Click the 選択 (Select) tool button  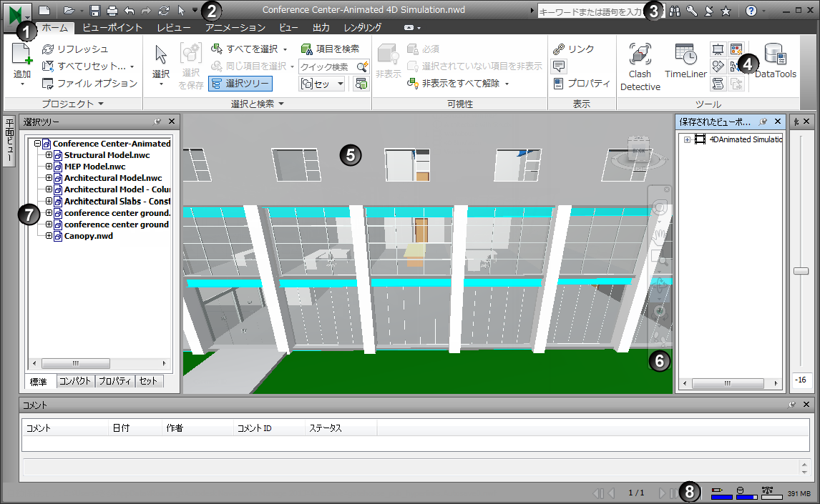tap(160, 65)
